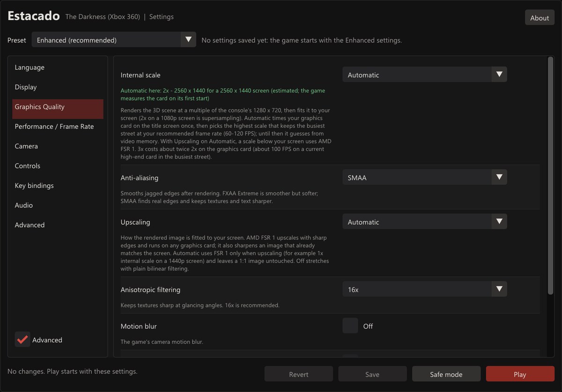The height and width of the screenshot is (392, 562).
Task: Open the Anisotropic filtering 16x dropdown
Action: (x=425, y=289)
